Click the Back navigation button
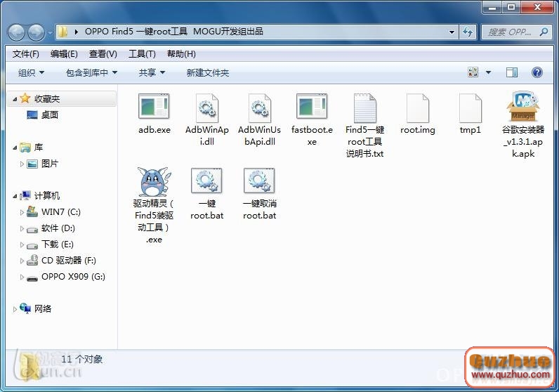Image resolution: width=559 pixels, height=392 pixels. tap(16, 32)
